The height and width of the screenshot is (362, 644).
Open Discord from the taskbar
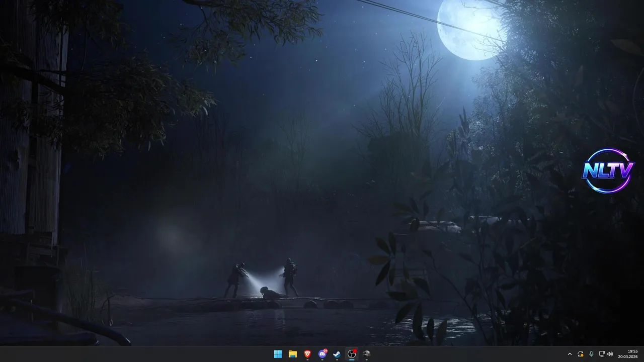tap(323, 354)
